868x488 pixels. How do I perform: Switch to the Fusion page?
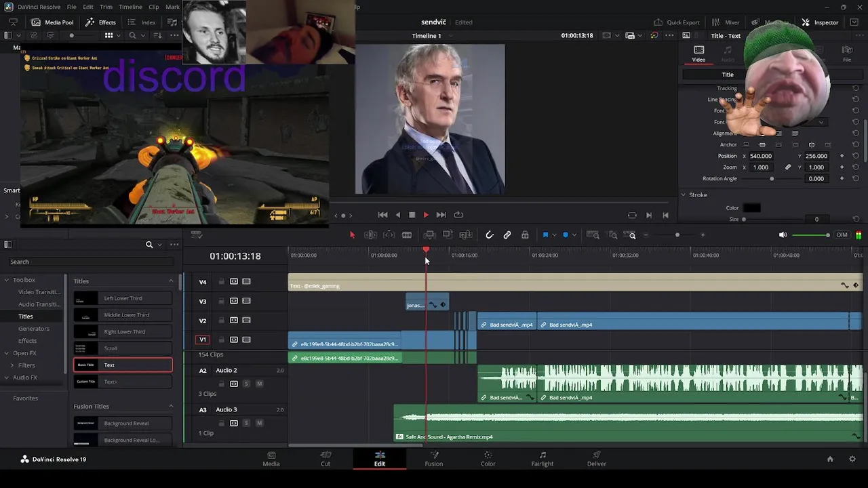tap(434, 459)
